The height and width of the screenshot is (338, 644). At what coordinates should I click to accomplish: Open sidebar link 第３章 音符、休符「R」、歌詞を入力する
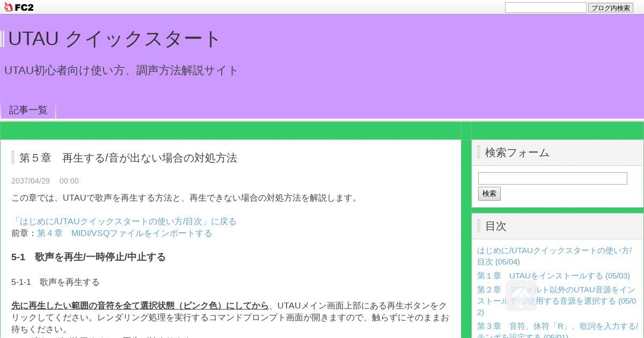(557, 331)
